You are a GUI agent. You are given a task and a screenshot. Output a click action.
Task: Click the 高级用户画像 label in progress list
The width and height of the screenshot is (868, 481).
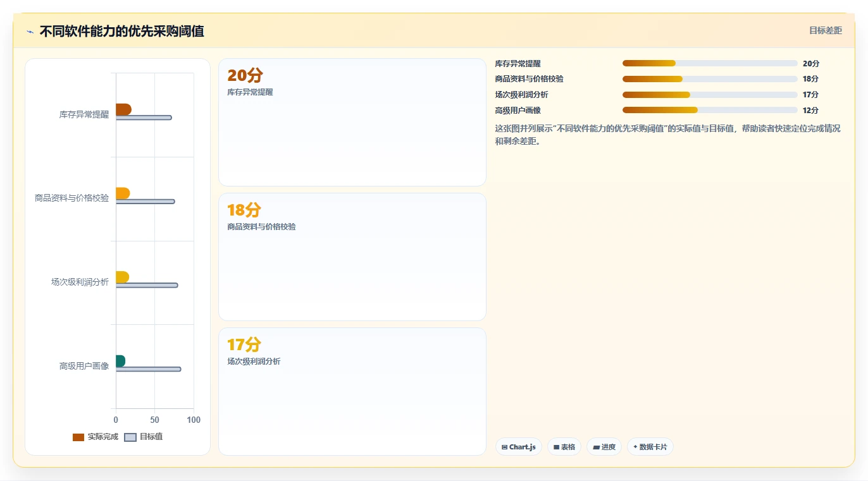coord(518,111)
